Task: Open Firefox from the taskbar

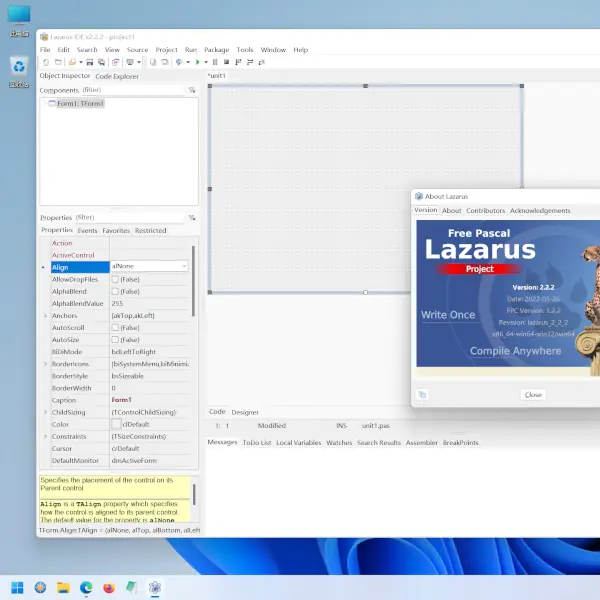Action: (x=109, y=587)
